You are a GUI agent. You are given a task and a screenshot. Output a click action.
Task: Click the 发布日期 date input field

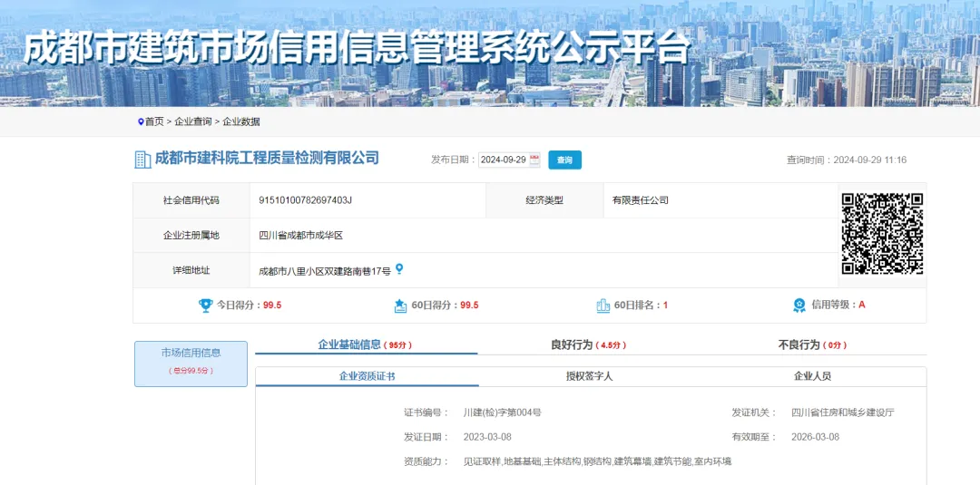503,160
